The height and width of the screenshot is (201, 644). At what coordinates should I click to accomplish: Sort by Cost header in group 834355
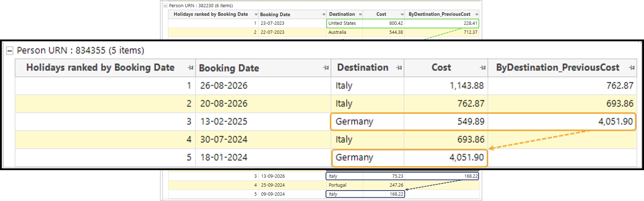point(441,68)
